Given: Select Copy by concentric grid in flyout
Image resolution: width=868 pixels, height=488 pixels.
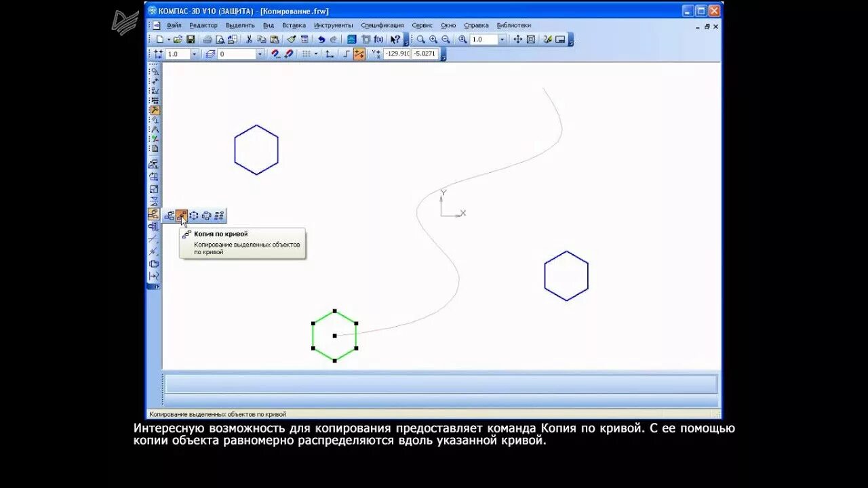Looking at the screenshot, I should 206,216.
